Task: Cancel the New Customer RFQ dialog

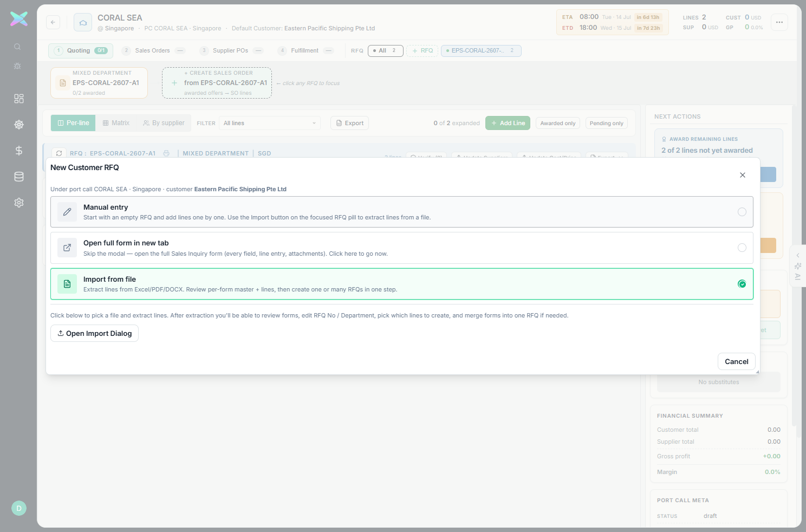Action: 737,361
